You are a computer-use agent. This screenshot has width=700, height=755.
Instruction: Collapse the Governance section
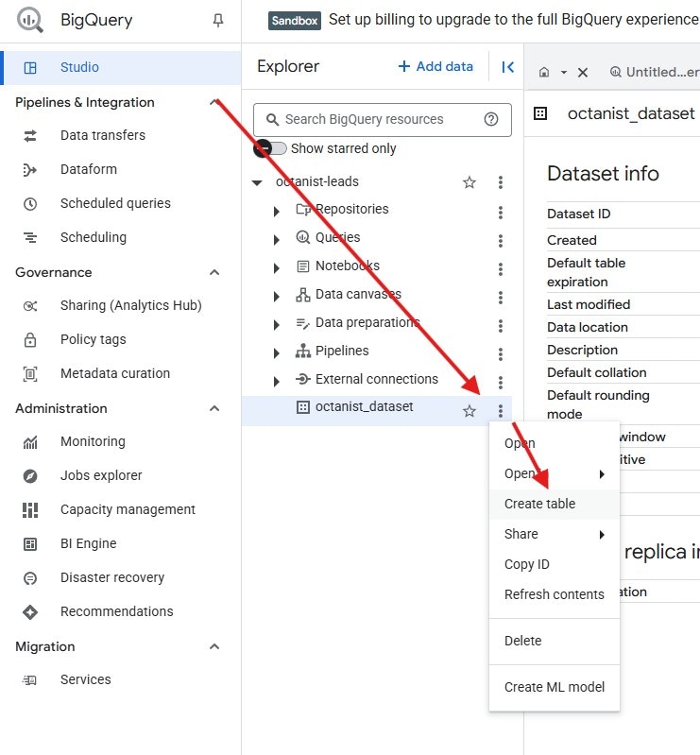(214, 272)
